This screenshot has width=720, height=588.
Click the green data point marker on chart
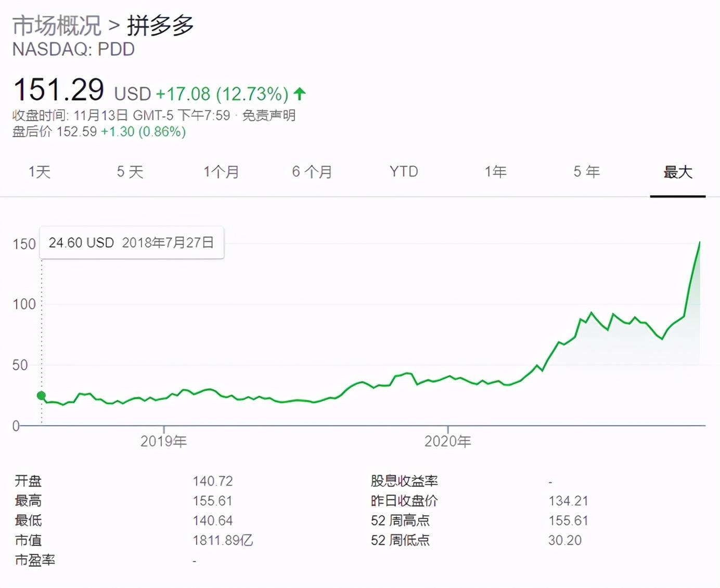tap(42, 395)
